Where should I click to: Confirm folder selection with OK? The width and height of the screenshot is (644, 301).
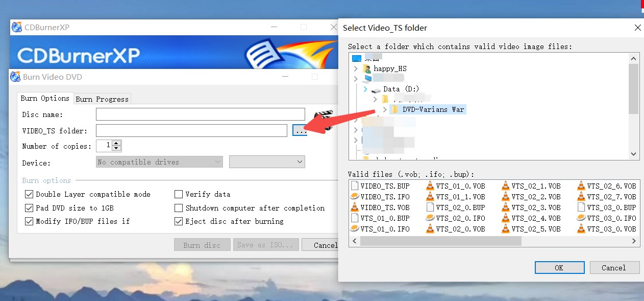click(x=559, y=267)
